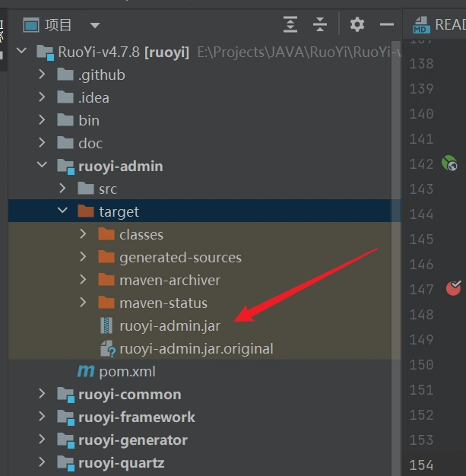Click the Maven pom.xml icon
The width and height of the screenshot is (466, 476).
(x=86, y=372)
